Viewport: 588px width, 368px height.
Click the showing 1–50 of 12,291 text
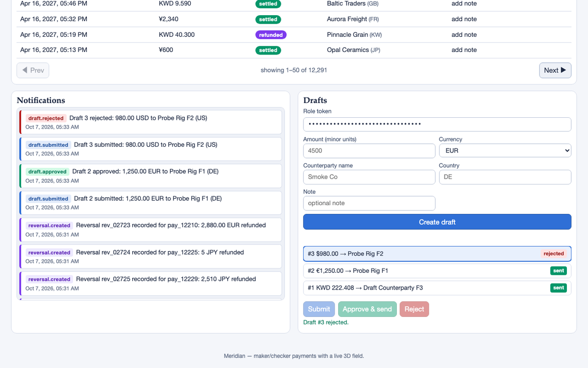coord(294,70)
